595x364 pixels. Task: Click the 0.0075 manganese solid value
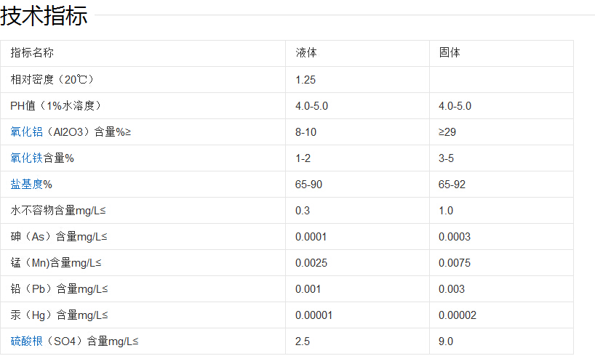click(x=455, y=263)
